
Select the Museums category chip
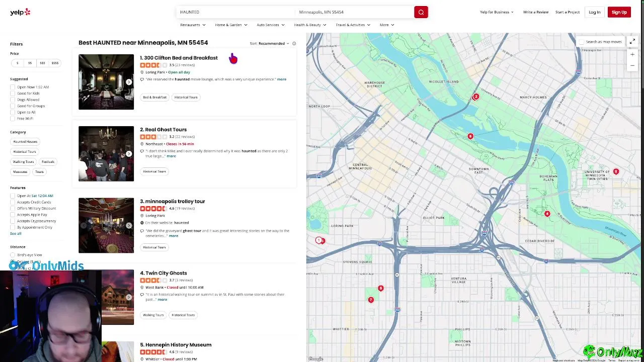(20, 172)
